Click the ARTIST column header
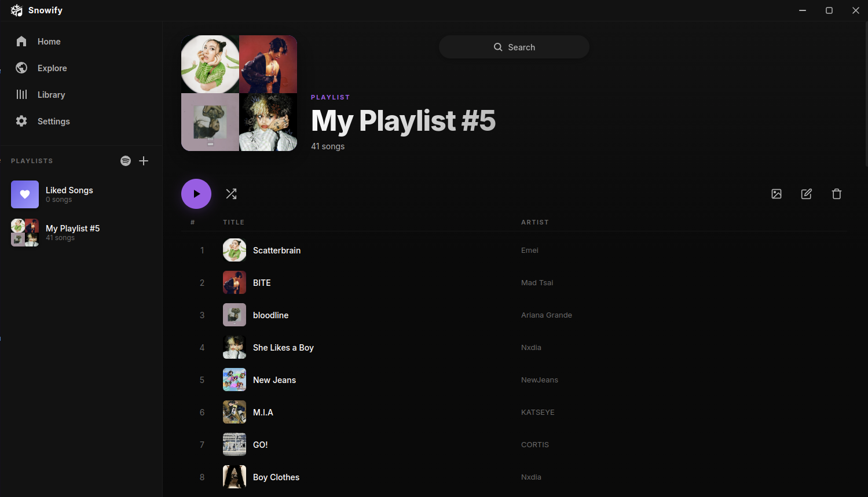Viewport: 868px width, 497px height. coord(534,222)
